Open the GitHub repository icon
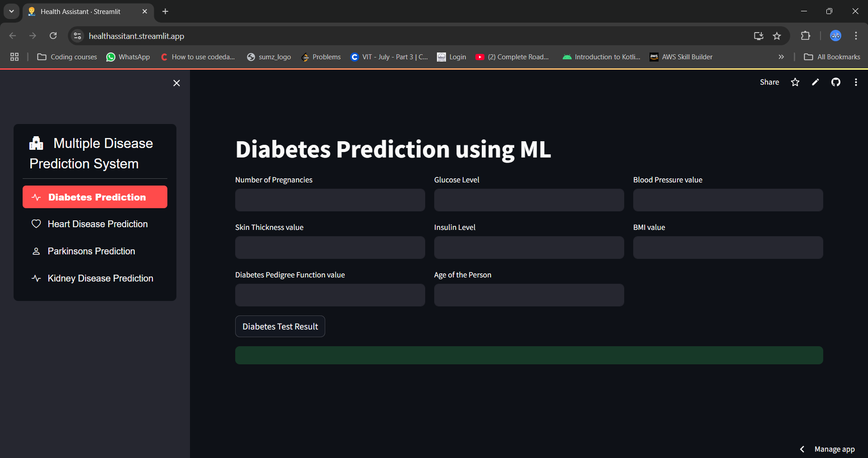 (835, 82)
